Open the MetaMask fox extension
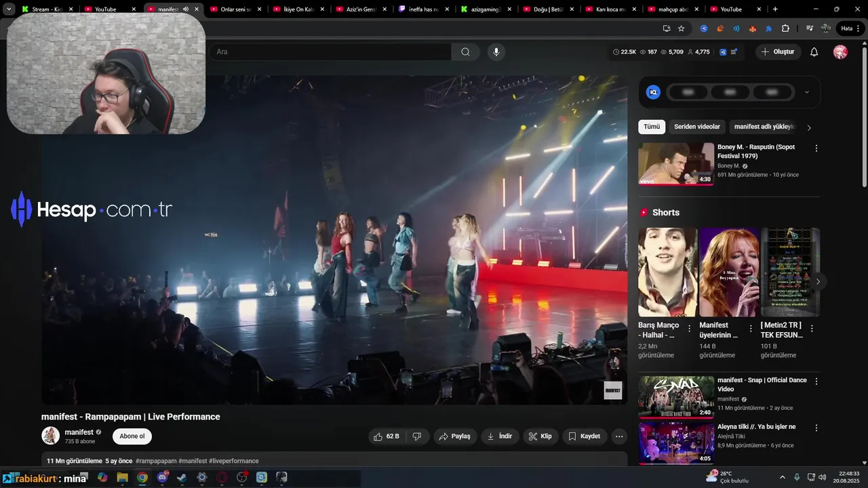This screenshot has width=868, height=488. click(x=752, y=28)
